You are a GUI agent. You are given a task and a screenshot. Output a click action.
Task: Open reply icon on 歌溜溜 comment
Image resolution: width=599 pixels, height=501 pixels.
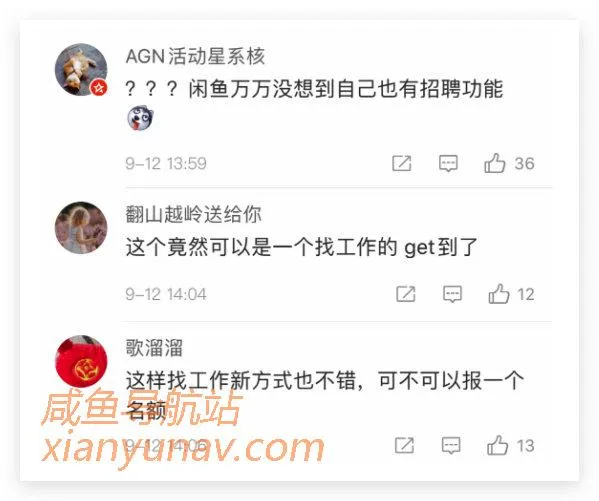pos(451,445)
